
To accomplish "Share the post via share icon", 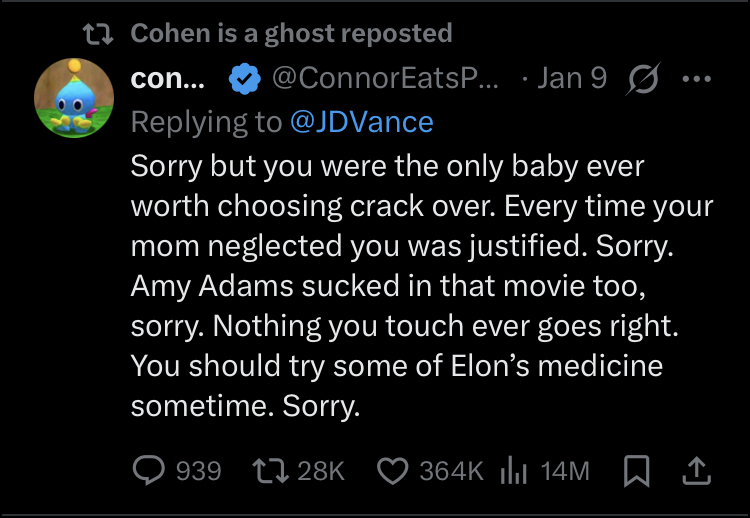I will [x=697, y=470].
